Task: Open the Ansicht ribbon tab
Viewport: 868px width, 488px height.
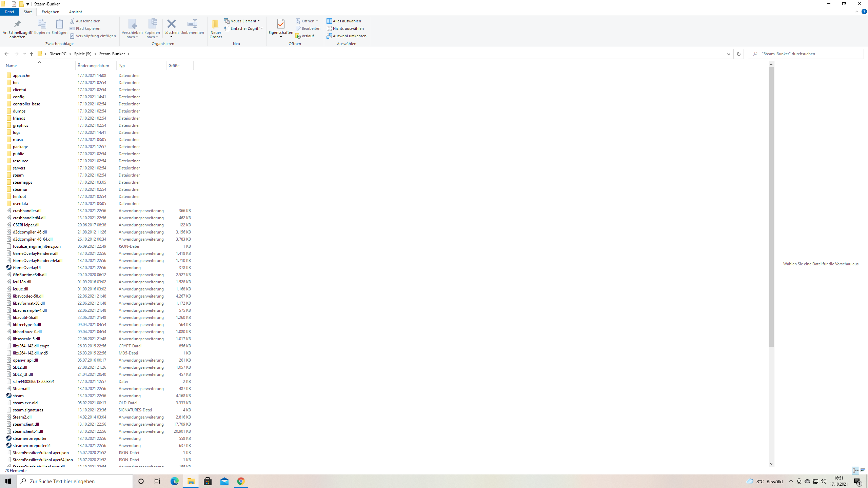Action: click(75, 12)
